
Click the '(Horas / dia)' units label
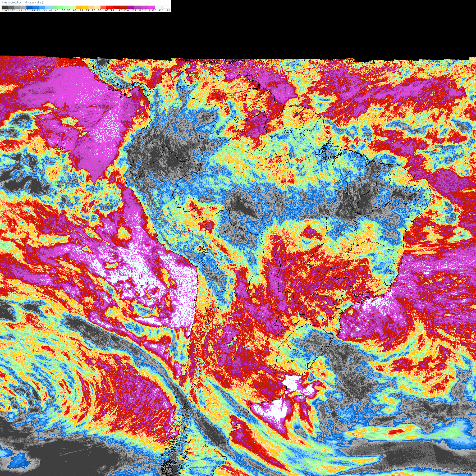[x=34, y=2]
